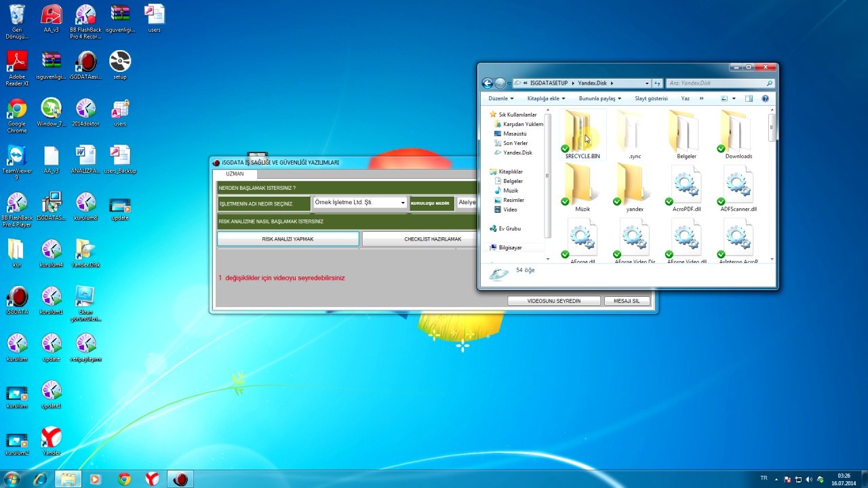Toggle the Explorer preview pane icon
Screen dimensions: 868x488
tap(749, 98)
